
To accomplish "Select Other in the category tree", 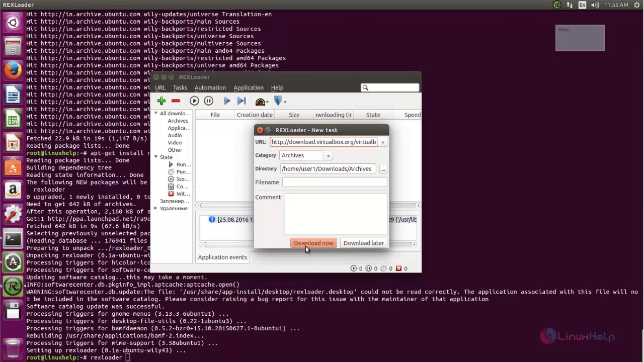I will 175,150.
